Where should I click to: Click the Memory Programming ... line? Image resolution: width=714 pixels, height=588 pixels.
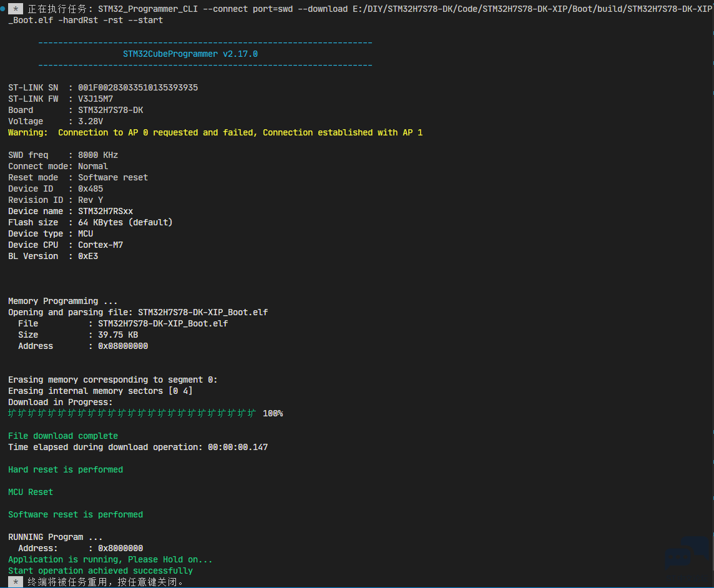pyautogui.click(x=63, y=301)
